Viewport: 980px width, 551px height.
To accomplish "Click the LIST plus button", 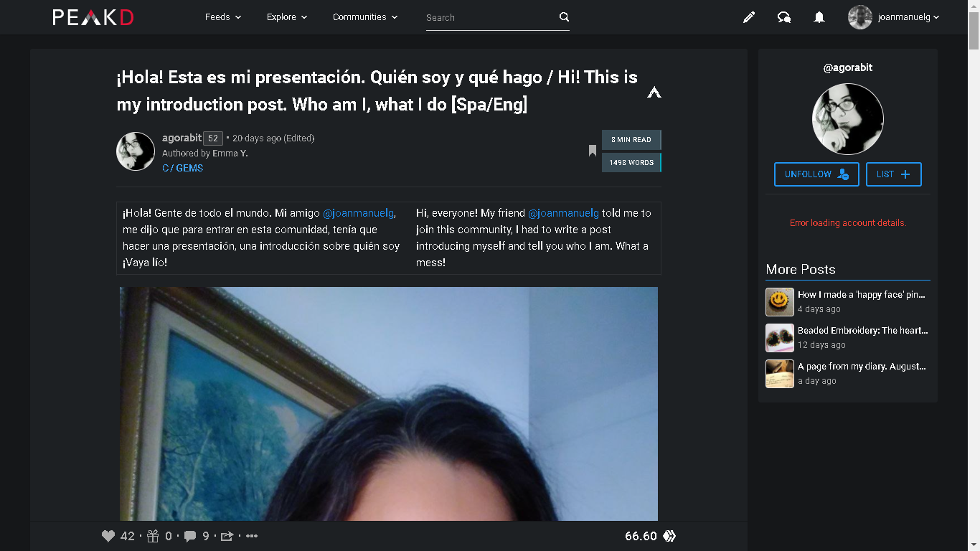I will point(894,174).
